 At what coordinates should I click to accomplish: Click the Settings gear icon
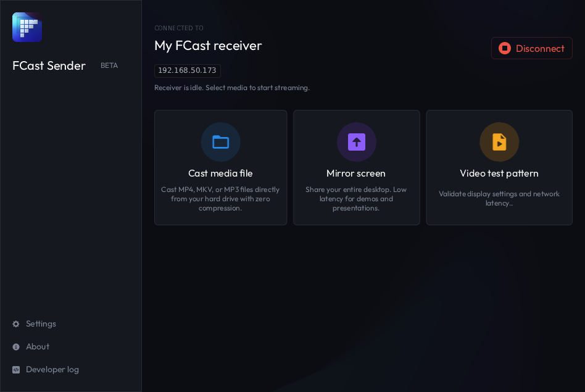pos(16,324)
